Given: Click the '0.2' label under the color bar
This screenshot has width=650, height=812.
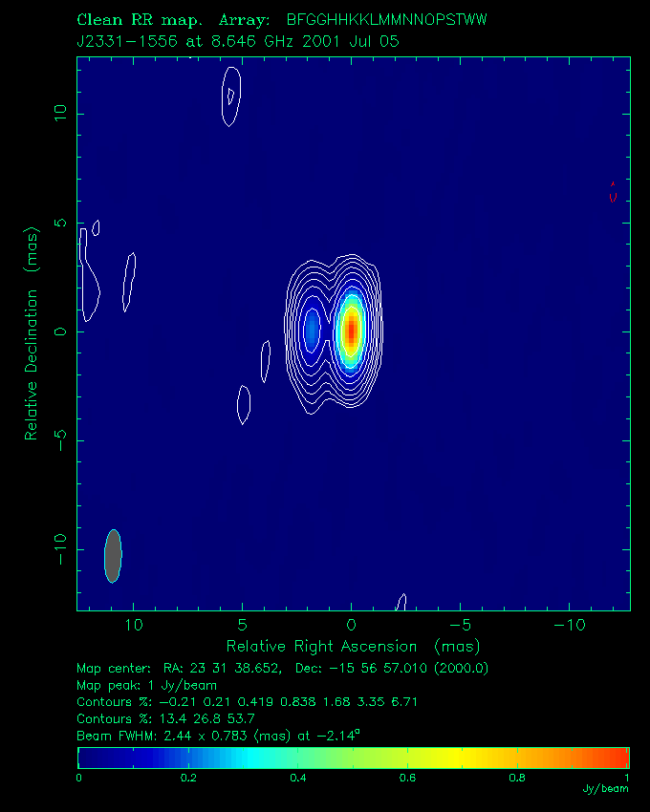Looking at the screenshot, I should point(188,778).
